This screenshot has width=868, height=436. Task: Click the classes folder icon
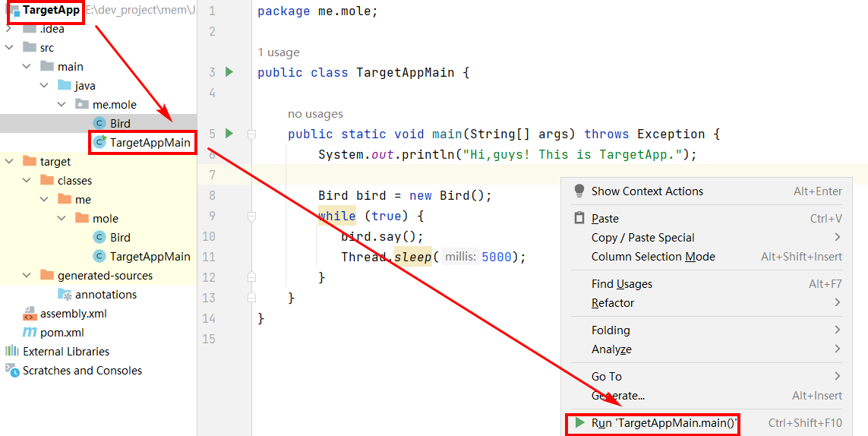pyautogui.click(x=47, y=180)
